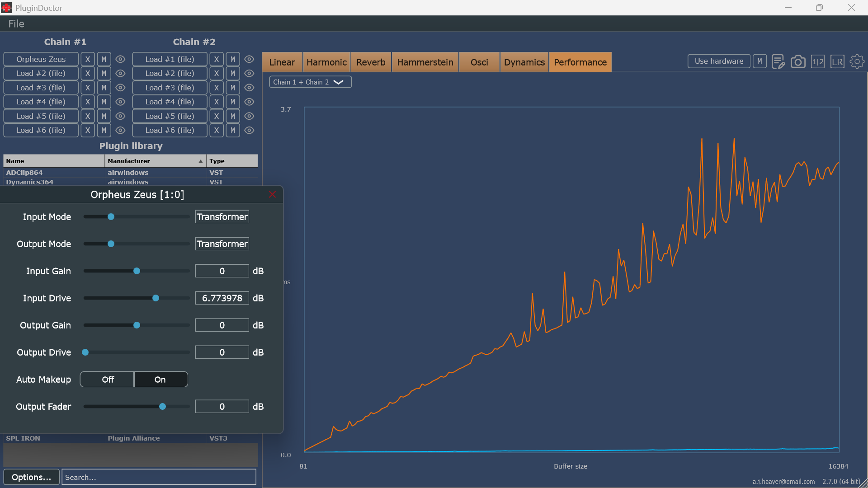Set Auto Makeup to Off
The width and height of the screenshot is (868, 488).
[x=108, y=380]
